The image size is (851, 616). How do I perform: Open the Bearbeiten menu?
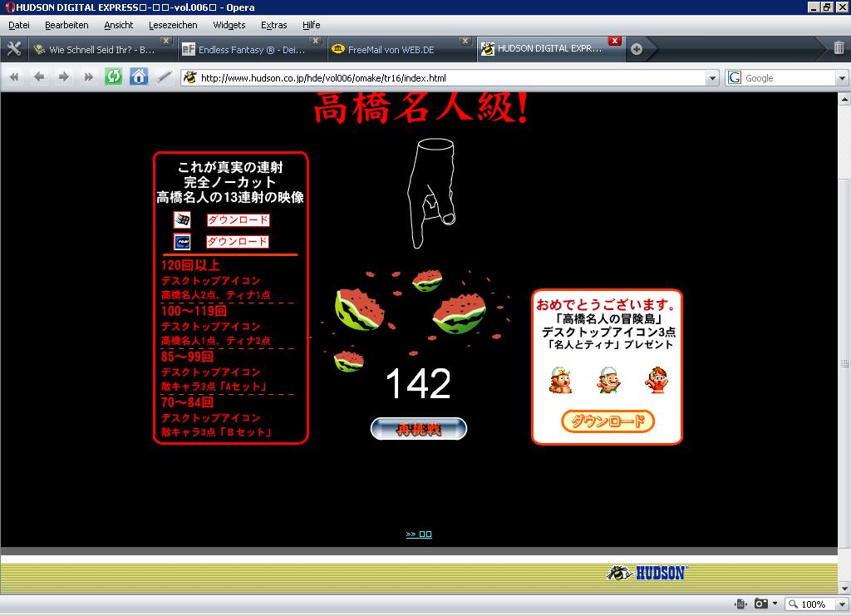[66, 25]
